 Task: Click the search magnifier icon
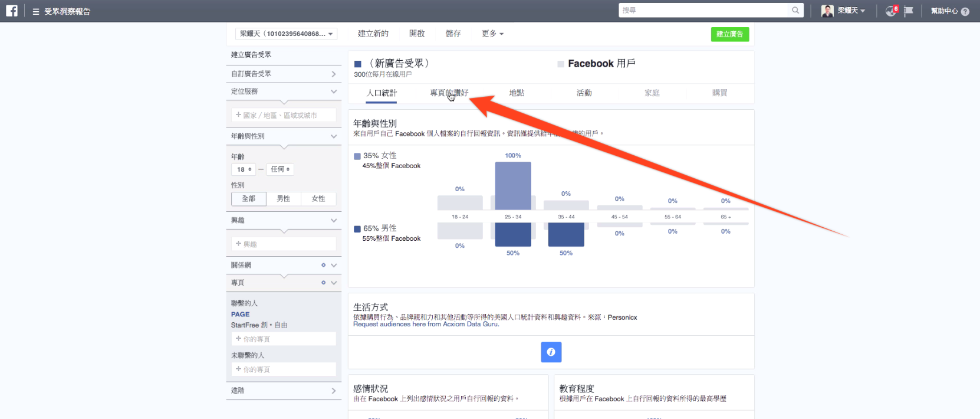pos(795,10)
